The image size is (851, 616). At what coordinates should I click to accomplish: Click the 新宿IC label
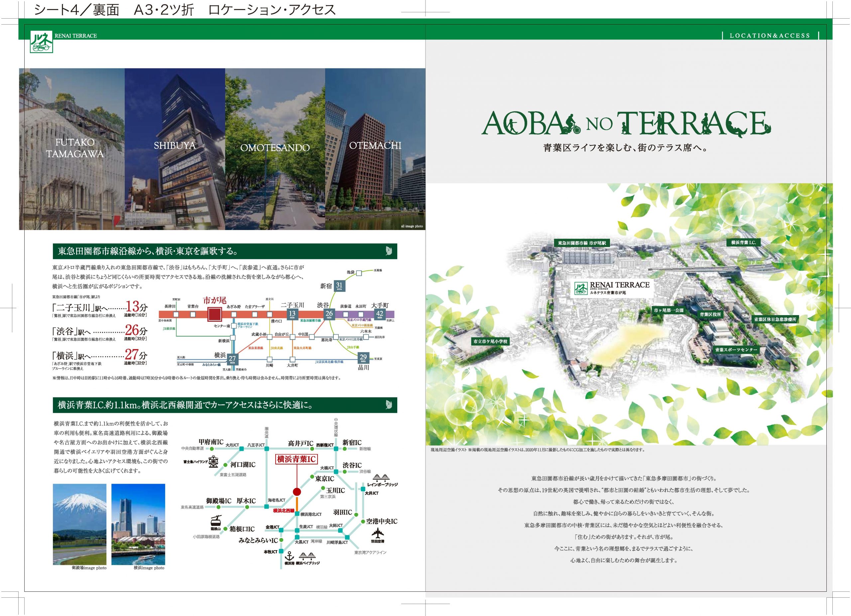point(352,442)
